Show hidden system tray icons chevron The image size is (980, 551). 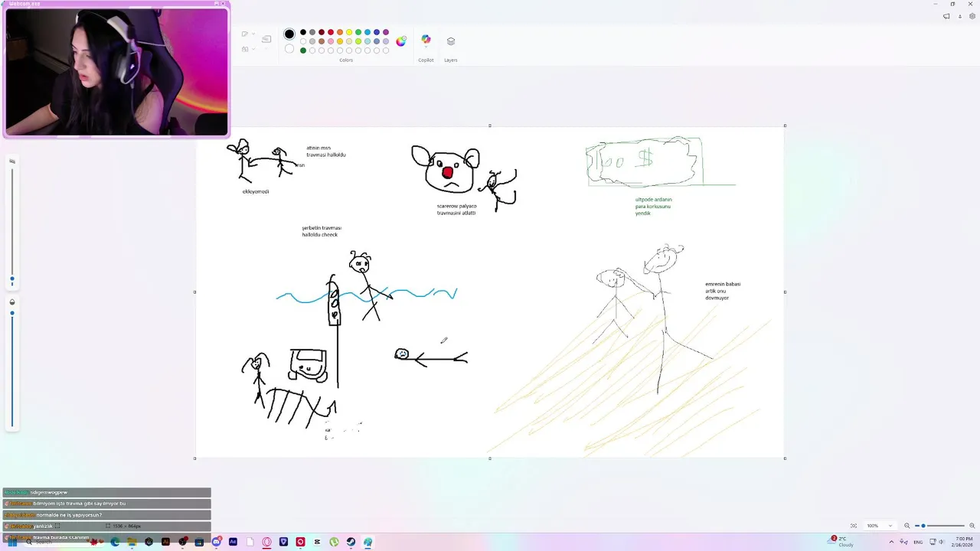coord(891,542)
